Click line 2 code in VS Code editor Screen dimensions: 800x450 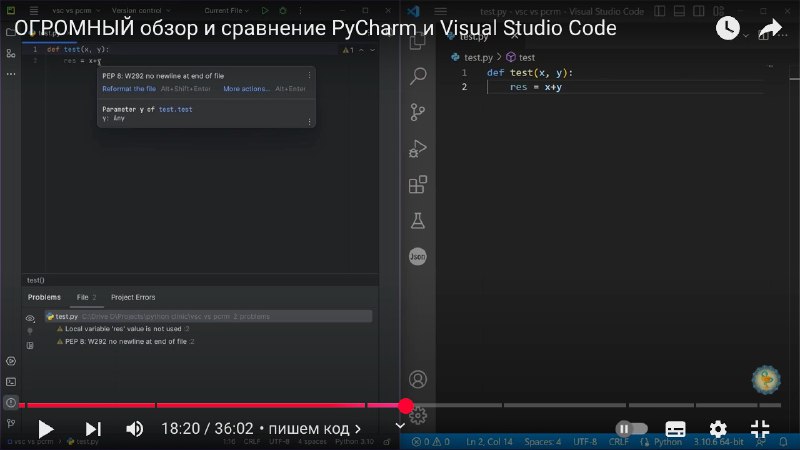click(x=536, y=87)
